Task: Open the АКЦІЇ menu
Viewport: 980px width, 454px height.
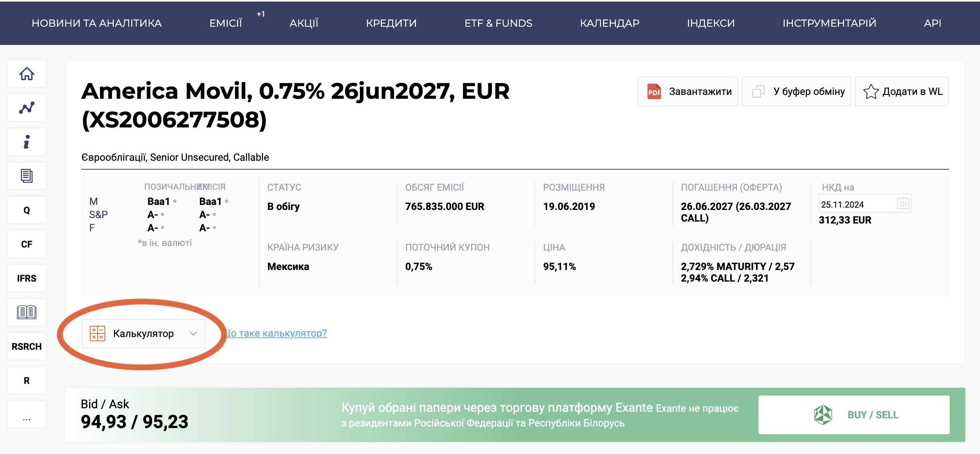Action: pos(304,23)
